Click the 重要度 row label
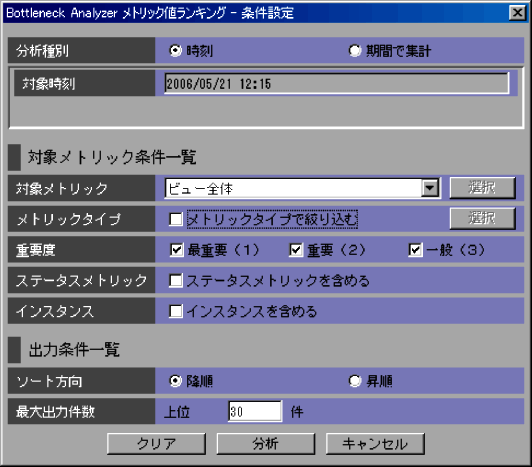This screenshot has height=467, width=532. tap(36, 250)
